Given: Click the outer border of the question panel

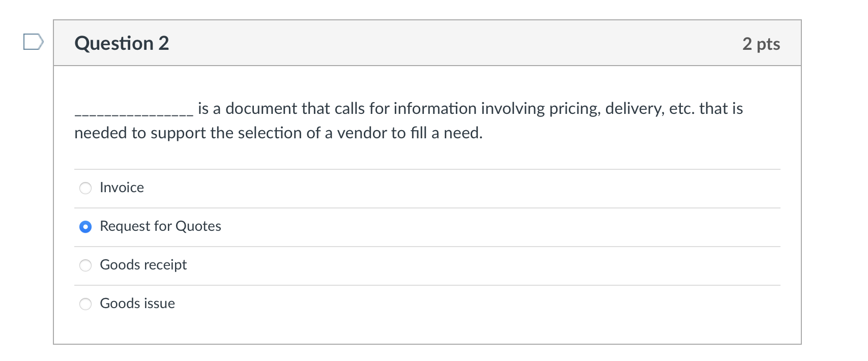Looking at the screenshot, I should point(53,203).
